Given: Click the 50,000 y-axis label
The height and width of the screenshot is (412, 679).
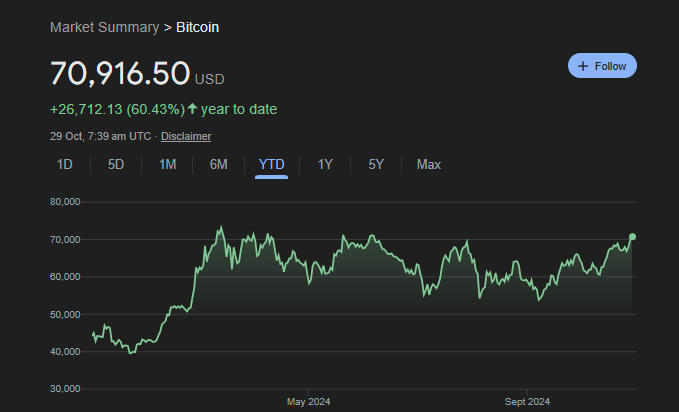Looking at the screenshot, I should [65, 315].
